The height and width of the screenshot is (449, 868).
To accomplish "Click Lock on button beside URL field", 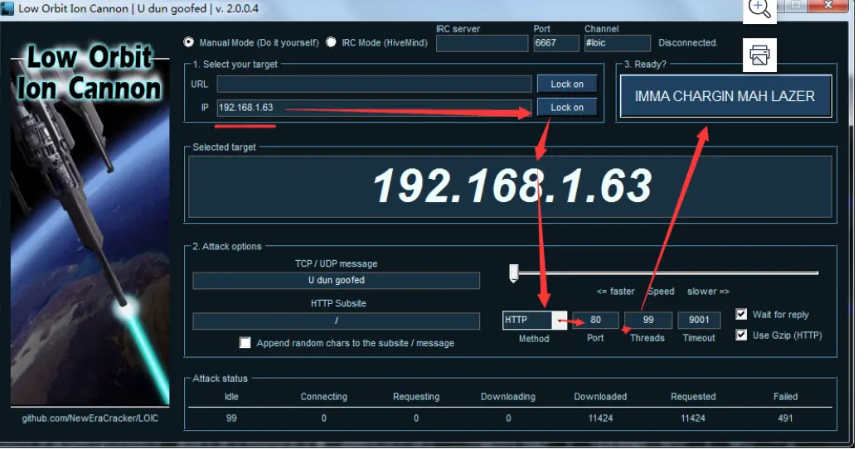I will pos(567,84).
